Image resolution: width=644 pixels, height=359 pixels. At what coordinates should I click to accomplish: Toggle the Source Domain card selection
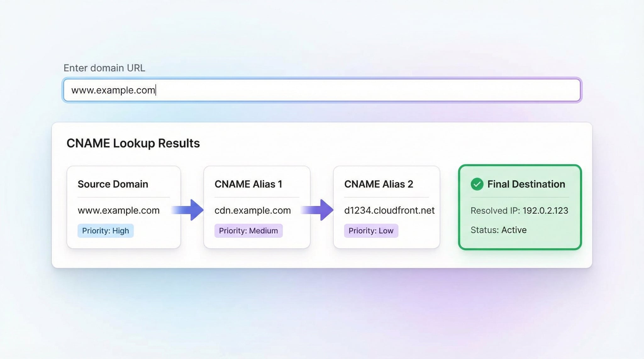(x=124, y=207)
